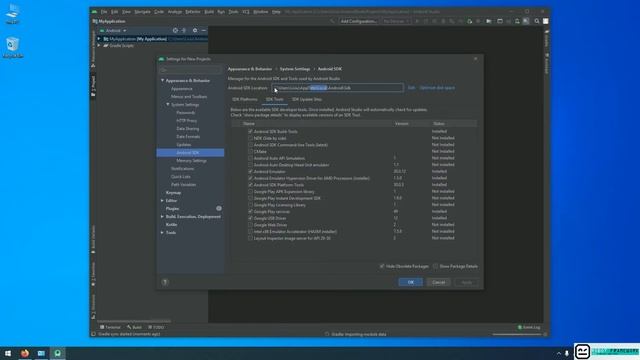640x360 pixels.
Task: Expand Build, Execution, Deployment node
Action: pos(162,217)
